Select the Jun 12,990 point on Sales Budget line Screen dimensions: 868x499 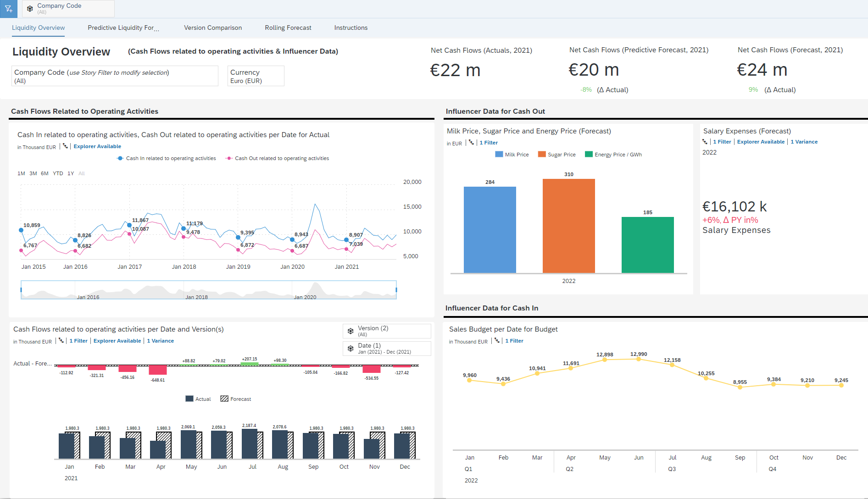coord(639,359)
